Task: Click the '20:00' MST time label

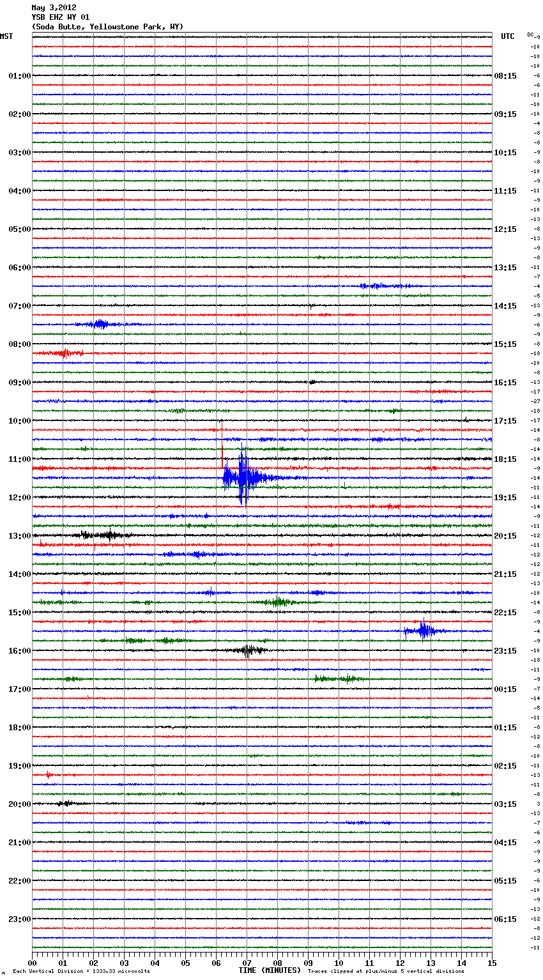Action: point(19,804)
